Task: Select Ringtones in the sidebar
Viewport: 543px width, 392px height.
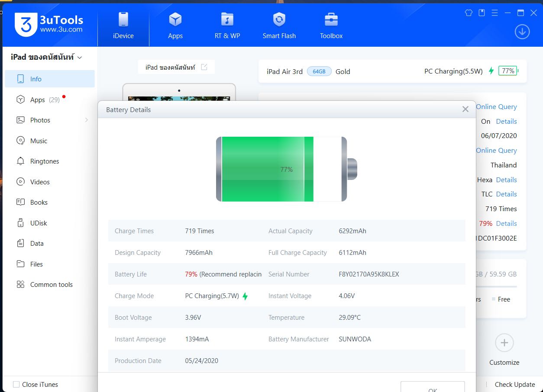Action: pos(44,161)
